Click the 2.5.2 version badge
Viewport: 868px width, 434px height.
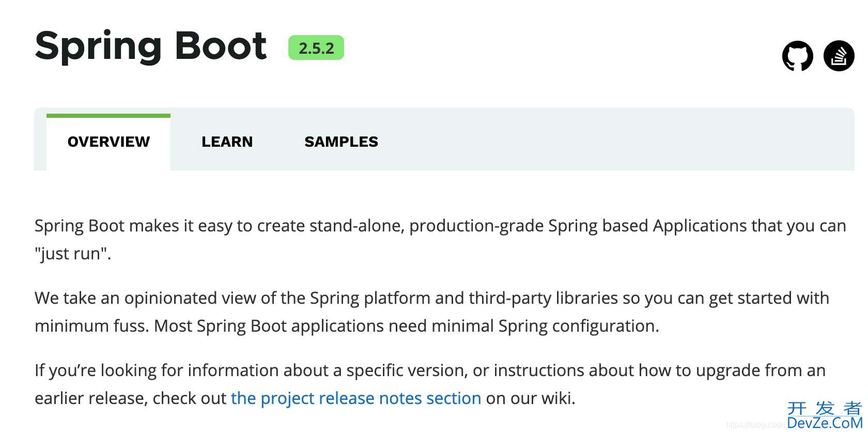pos(316,48)
